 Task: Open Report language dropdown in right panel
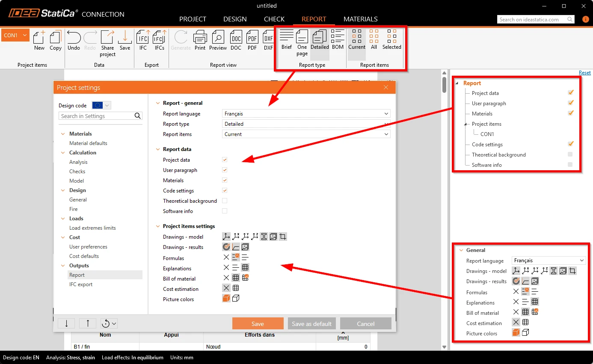click(x=549, y=260)
